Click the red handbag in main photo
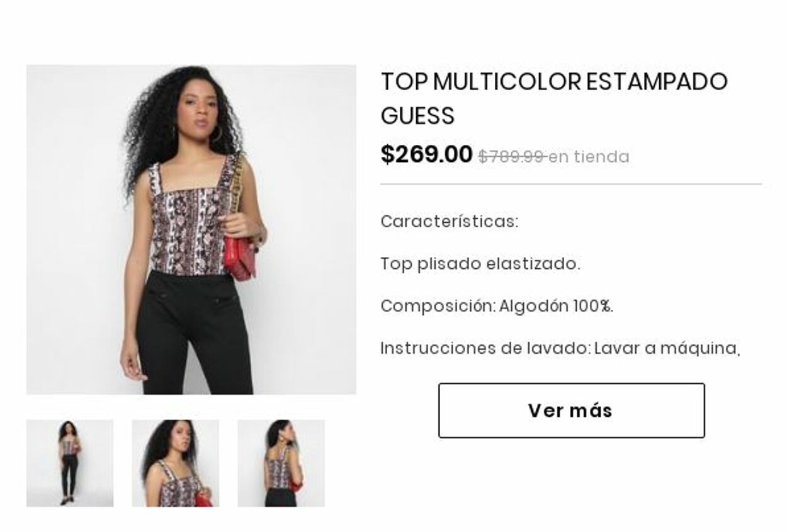The image size is (787, 532). point(240,257)
